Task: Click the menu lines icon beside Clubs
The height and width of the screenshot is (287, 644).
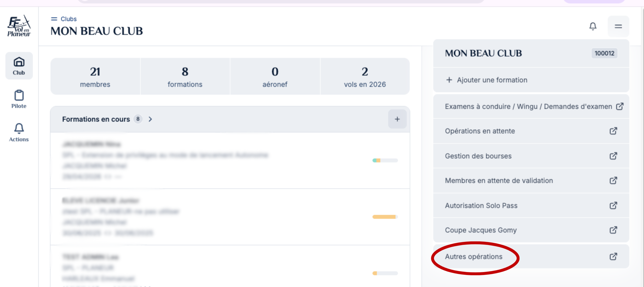Action: (54, 19)
